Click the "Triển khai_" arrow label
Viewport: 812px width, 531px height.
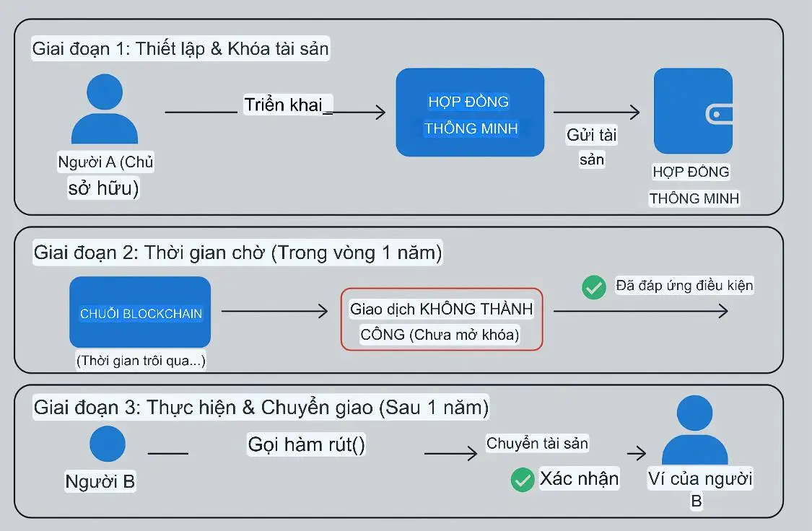287,105
